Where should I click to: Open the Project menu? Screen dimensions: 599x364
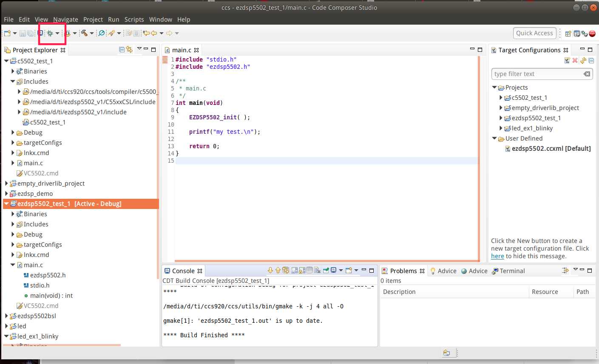(x=93, y=20)
